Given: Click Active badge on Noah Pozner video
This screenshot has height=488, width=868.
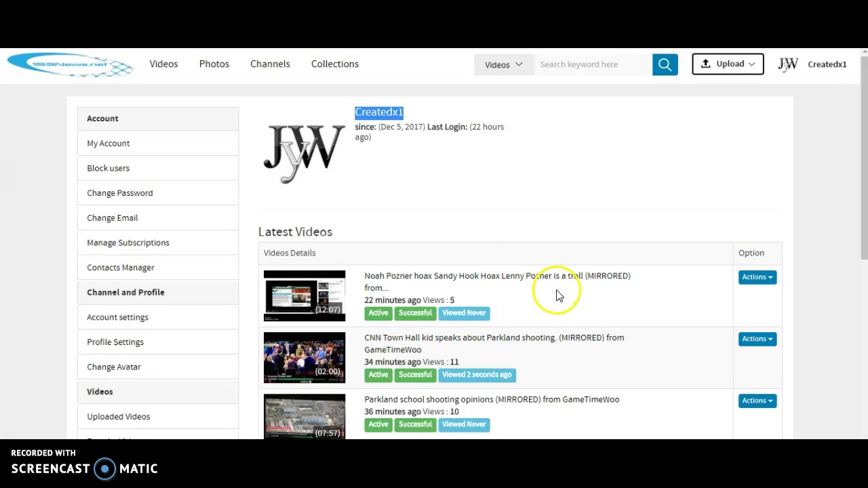Looking at the screenshot, I should pyautogui.click(x=378, y=313).
